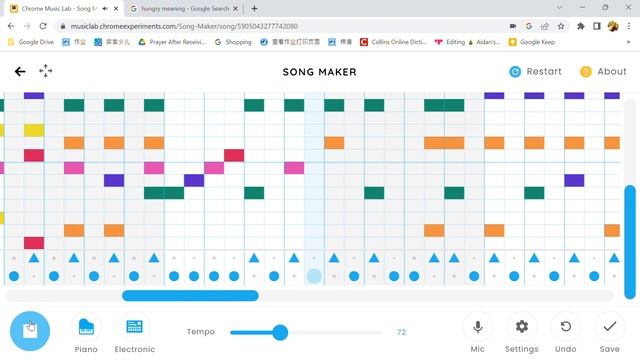The width and height of the screenshot is (640, 360).
Task: Click the vertical blue scrollbar thumb
Action: tap(630, 242)
